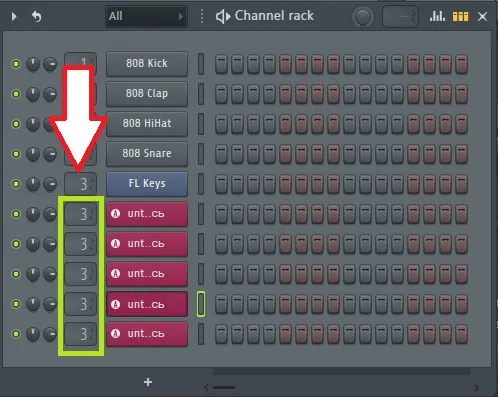The height and width of the screenshot is (397, 498).
Task: Click the 808 Snare volume knob
Action: [x=50, y=154]
